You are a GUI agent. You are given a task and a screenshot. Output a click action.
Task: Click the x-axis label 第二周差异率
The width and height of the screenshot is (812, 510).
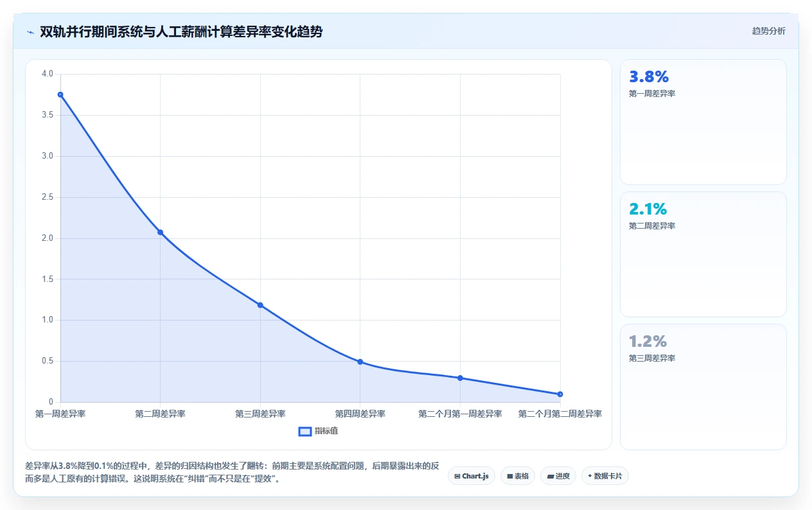(x=160, y=414)
